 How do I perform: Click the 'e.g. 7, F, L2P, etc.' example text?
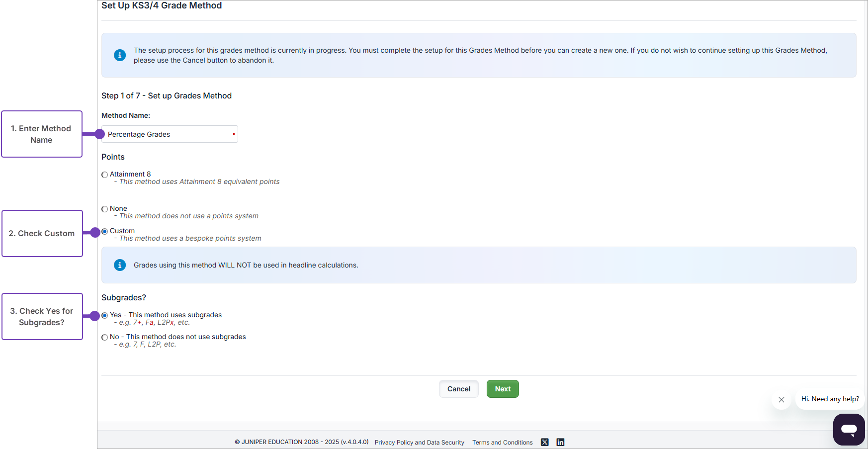click(x=148, y=344)
